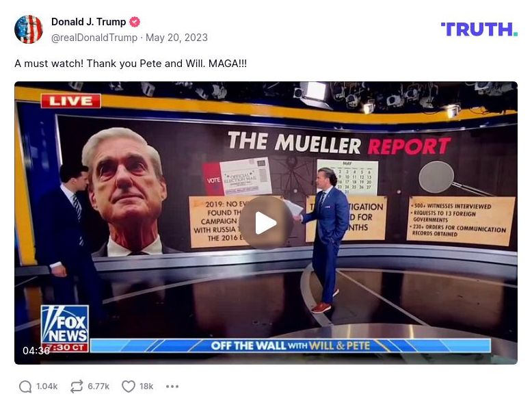The image size is (532, 407).
Task: Click the ReTruth arrows icon
Action: 77,386
